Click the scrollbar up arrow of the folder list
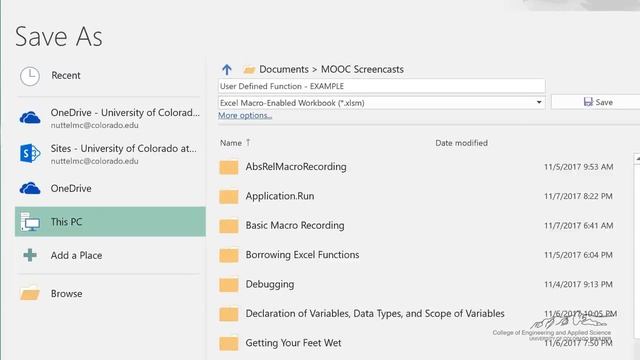Screen dimensions: 640x360 coord(637,159)
